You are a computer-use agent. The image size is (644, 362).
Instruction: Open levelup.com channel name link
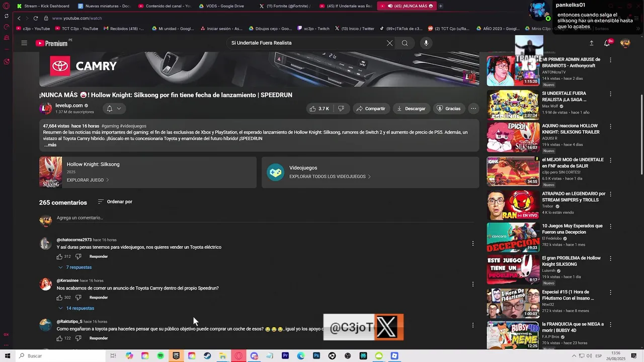(x=69, y=106)
